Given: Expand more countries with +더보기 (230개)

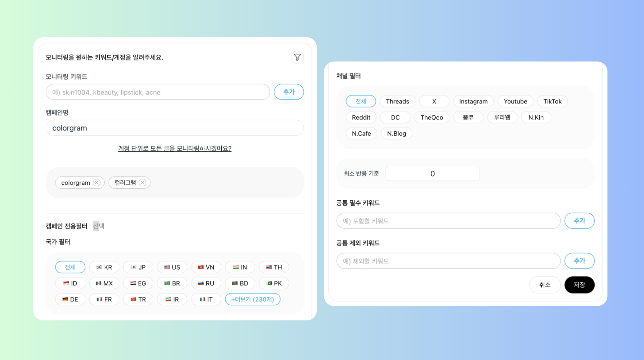Looking at the screenshot, I should pyautogui.click(x=252, y=299).
